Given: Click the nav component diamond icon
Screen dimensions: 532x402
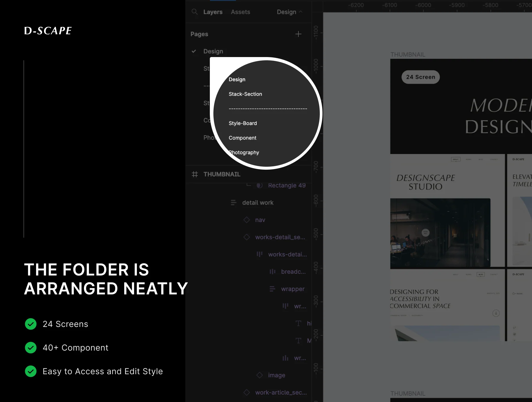Looking at the screenshot, I should point(246,220).
